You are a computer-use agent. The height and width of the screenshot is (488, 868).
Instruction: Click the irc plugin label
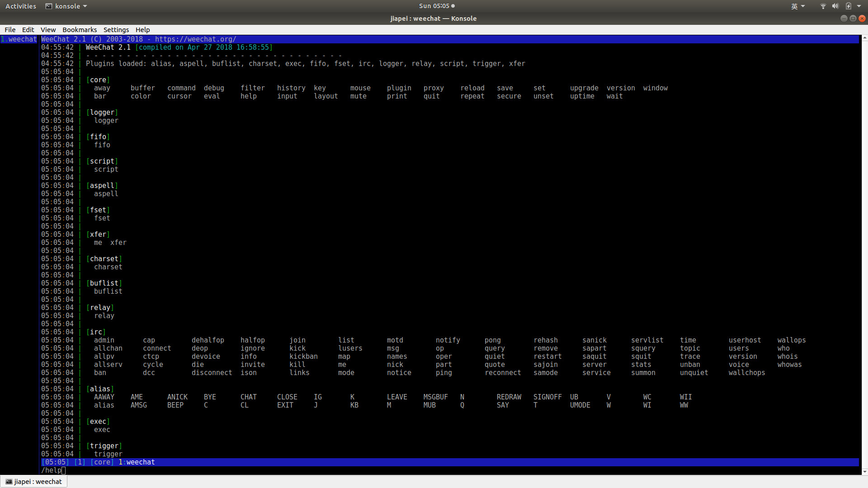(96, 332)
